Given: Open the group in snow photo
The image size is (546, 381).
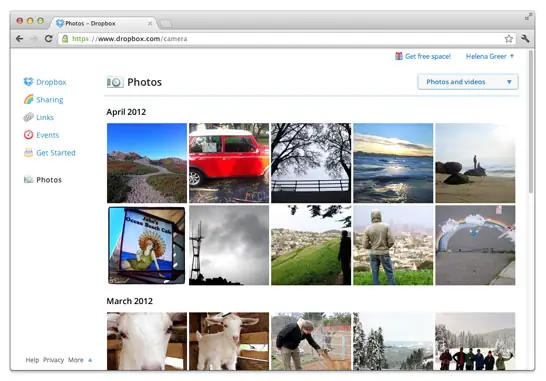Looking at the screenshot, I should click(475, 341).
